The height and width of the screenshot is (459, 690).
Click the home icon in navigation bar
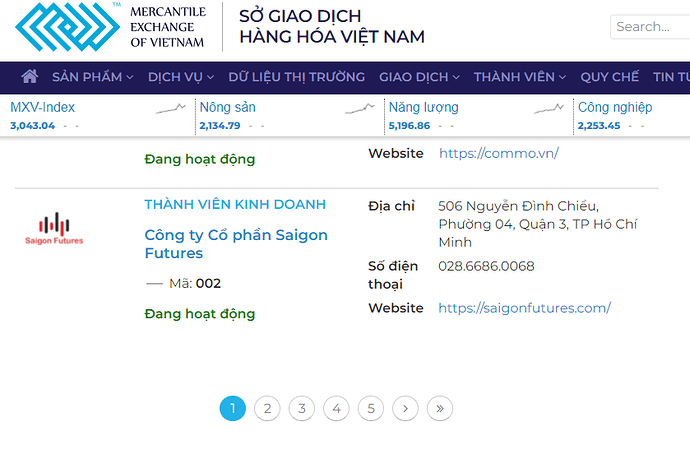click(x=30, y=77)
